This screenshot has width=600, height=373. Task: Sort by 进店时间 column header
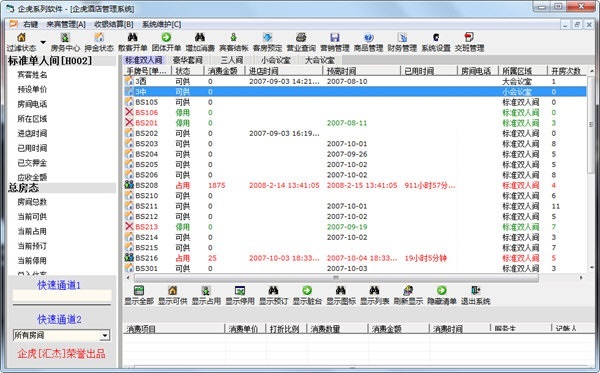284,71
